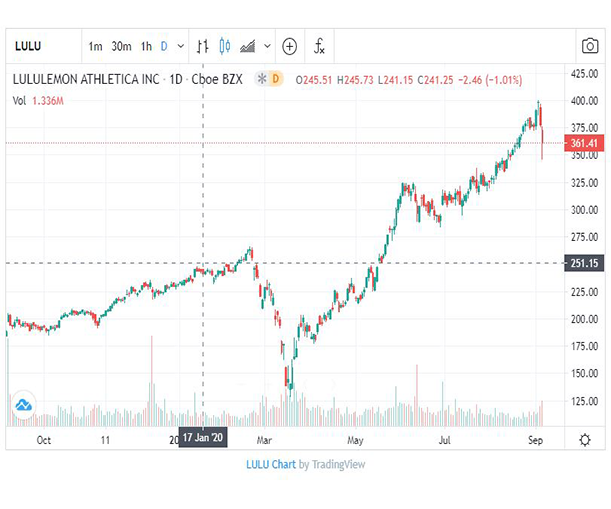This screenshot has width=611, height=509.
Task: Switch to the 1h interval
Action: point(146,46)
